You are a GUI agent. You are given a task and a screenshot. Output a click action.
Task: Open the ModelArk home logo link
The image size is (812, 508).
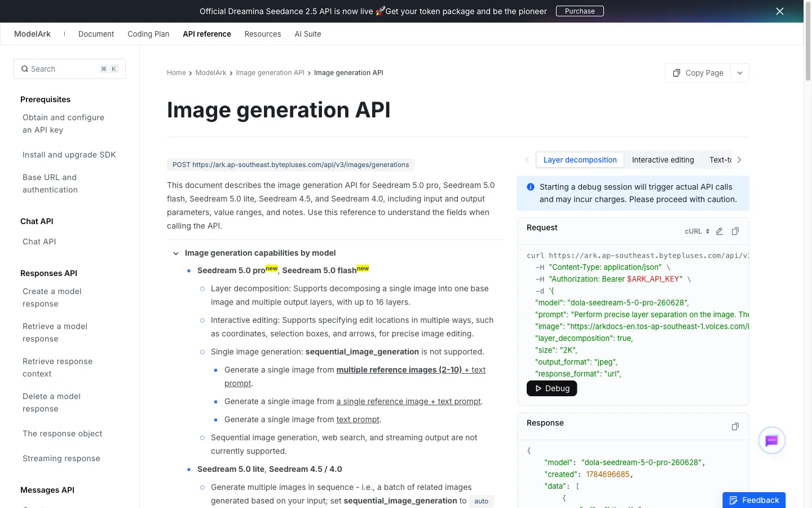32,34
